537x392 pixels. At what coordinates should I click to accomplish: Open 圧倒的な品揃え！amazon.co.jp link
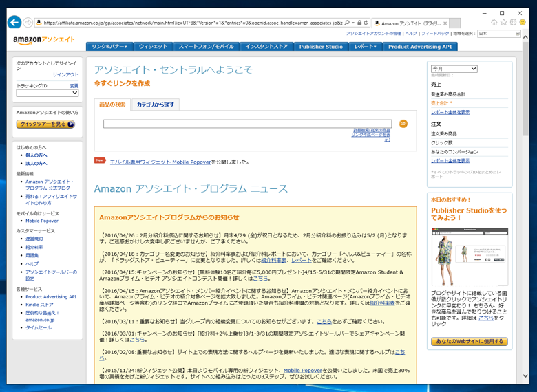[43, 316]
